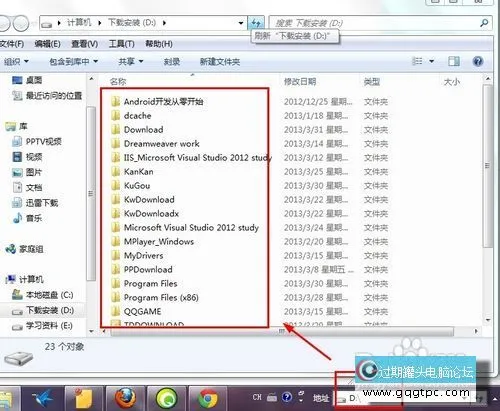500x411 pixels.
Task: Select the Android开发从零开始 folder
Action: [157, 101]
